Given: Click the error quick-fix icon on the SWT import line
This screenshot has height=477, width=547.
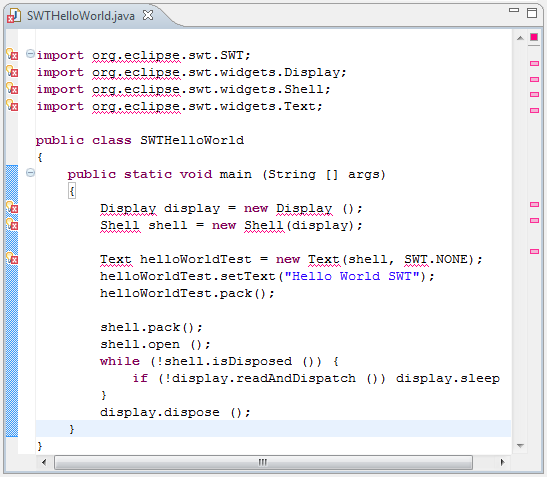Looking at the screenshot, I should coord(12,54).
